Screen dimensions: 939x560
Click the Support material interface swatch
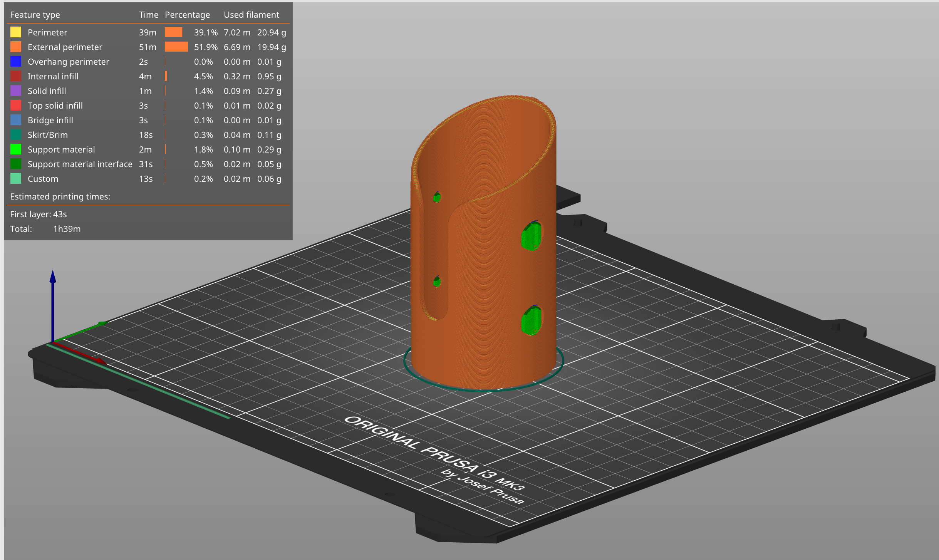point(16,164)
